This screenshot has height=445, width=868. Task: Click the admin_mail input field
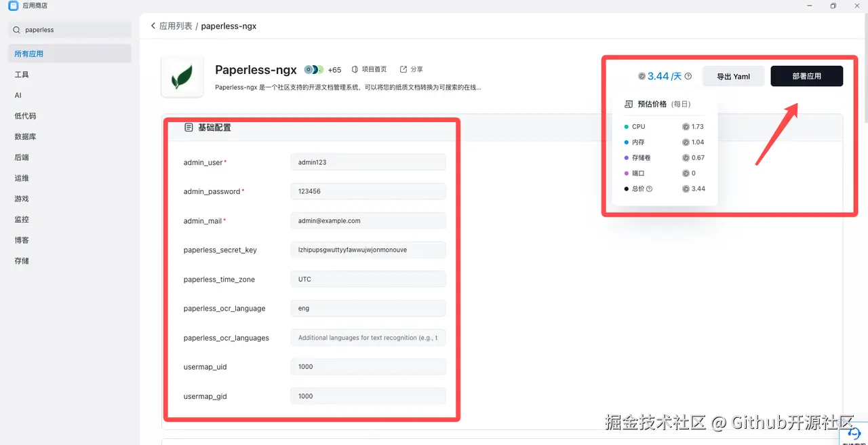[368, 220]
